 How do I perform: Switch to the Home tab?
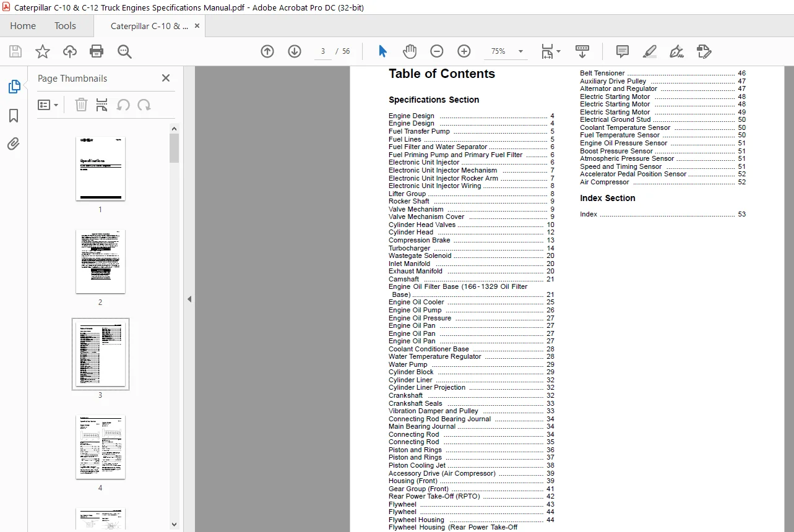coord(23,26)
